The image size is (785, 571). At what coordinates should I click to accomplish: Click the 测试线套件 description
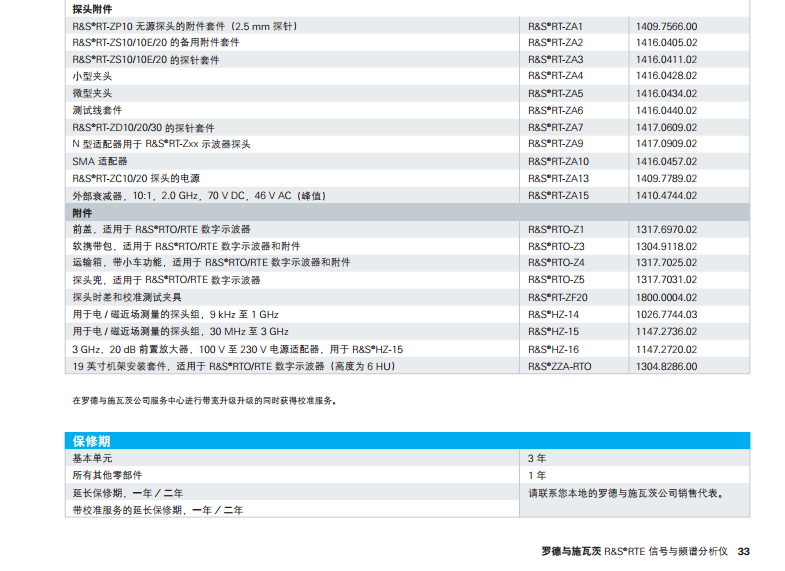[97, 110]
